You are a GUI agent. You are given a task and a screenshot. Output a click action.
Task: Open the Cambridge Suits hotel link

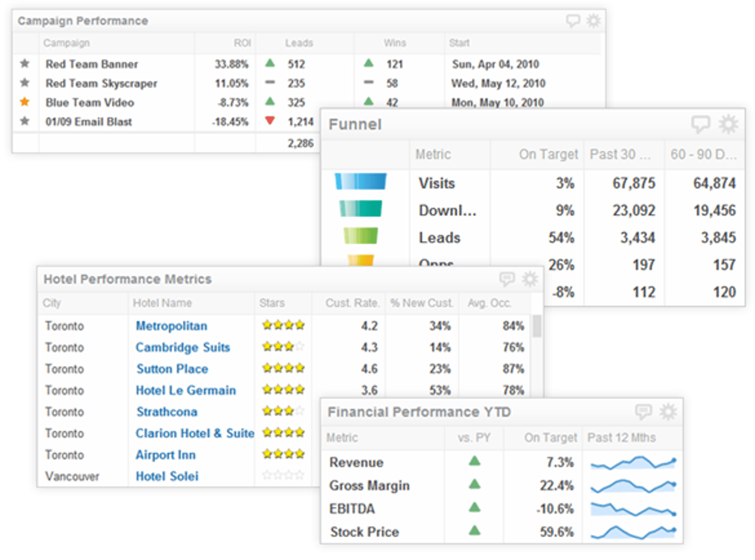183,347
